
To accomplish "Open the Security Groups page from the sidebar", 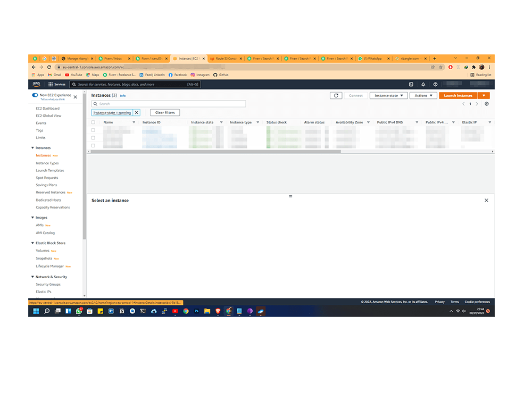I will 47,284.
